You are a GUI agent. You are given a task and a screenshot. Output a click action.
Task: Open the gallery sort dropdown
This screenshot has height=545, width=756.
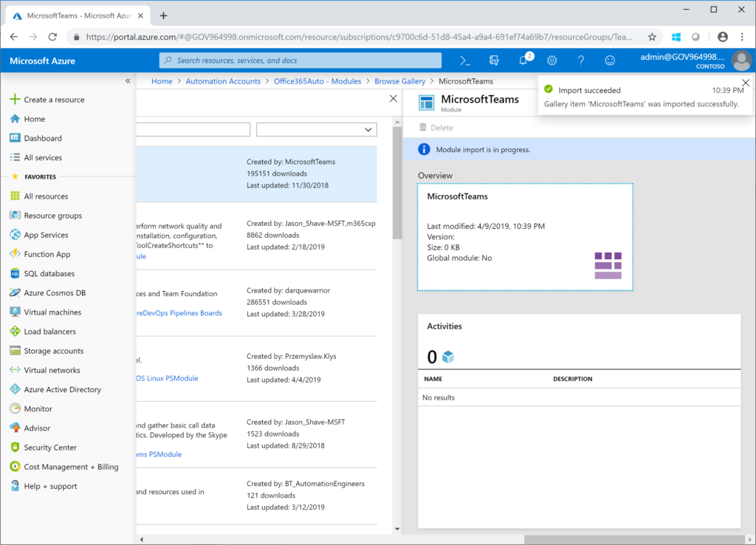(316, 129)
